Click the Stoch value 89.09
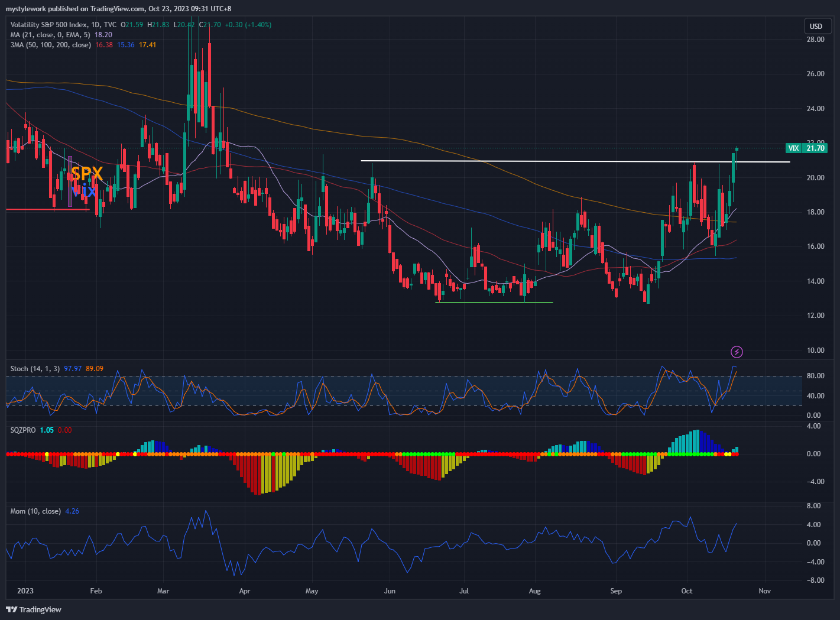Screen dimensions: 840x620 pyautogui.click(x=95, y=369)
